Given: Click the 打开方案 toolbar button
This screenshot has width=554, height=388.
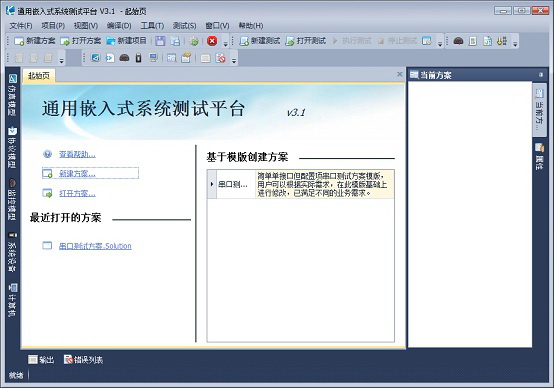Looking at the screenshot, I should tap(81, 41).
